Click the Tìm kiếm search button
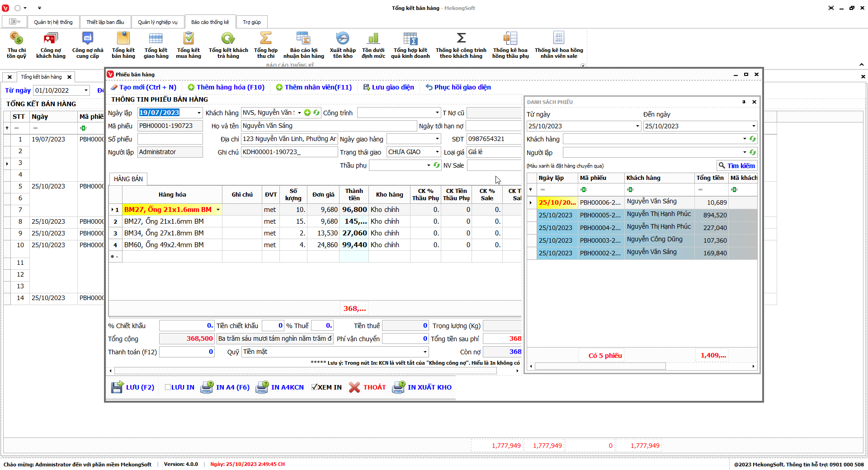868x470 pixels. tap(736, 166)
